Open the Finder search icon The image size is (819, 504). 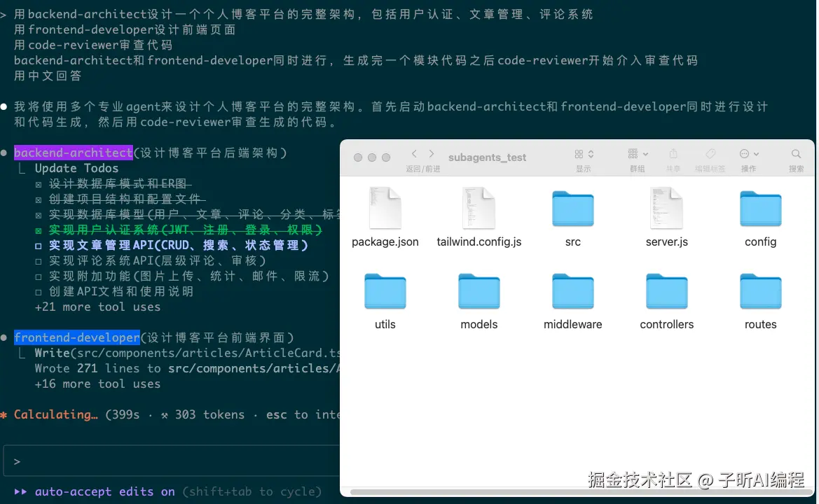796,153
